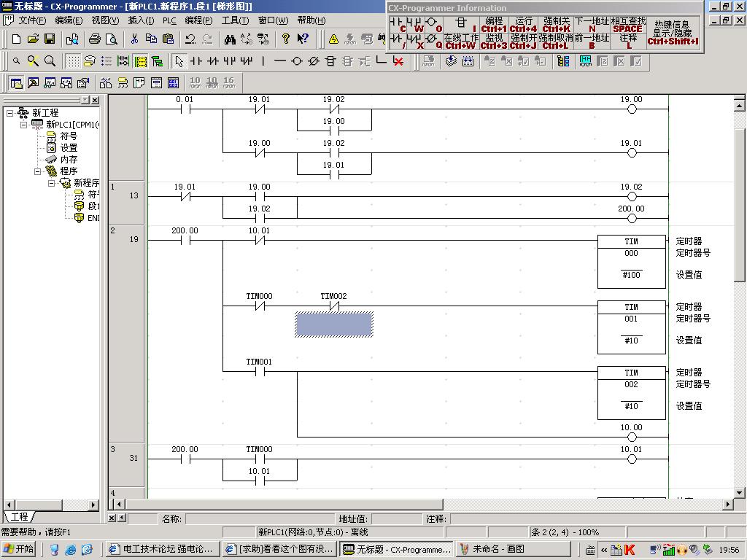Click the yellow help question mark icon
Viewport: 747px width, 560px height.
click(286, 39)
